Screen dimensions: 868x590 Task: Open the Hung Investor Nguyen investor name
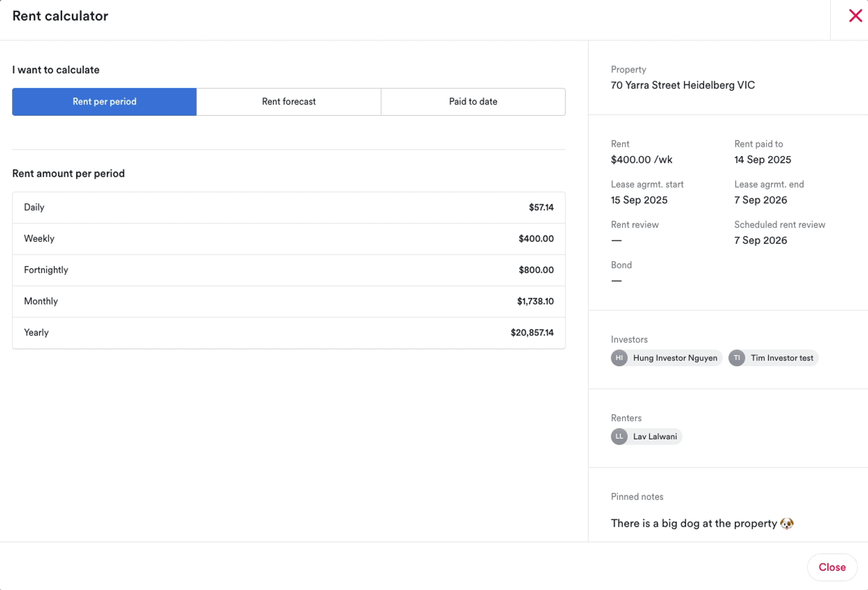675,358
